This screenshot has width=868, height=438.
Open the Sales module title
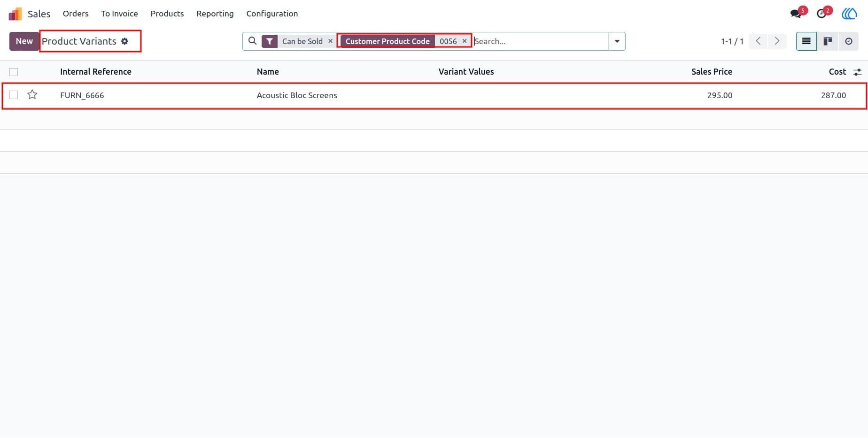[39, 14]
